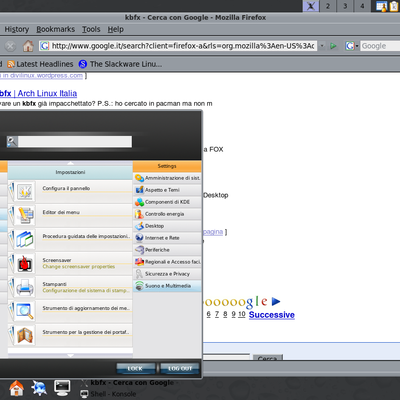
Task: Open the Tools menu
Action: (x=91, y=29)
